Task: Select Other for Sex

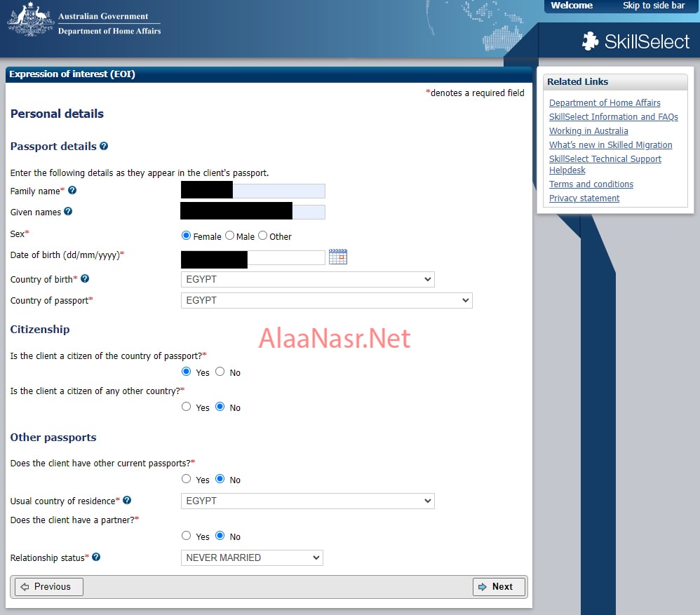Action: point(263,236)
